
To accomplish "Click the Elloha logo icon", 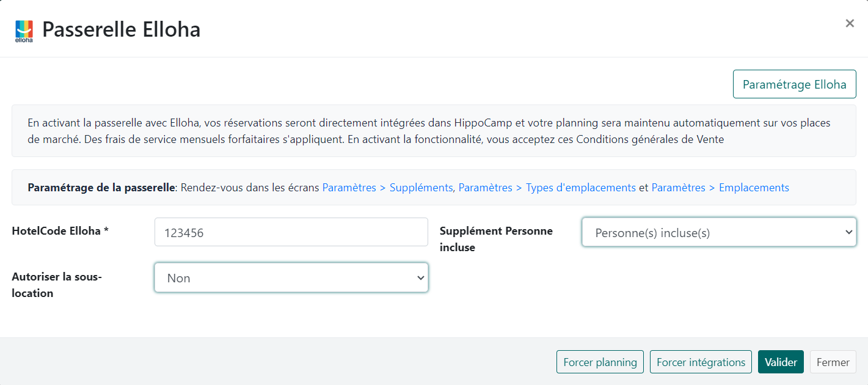I will (x=24, y=31).
